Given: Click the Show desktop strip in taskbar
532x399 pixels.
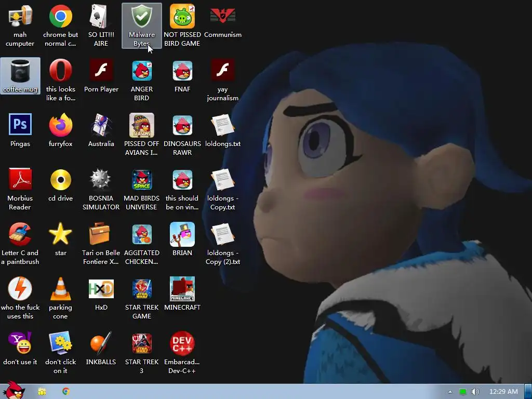Looking at the screenshot, I should pyautogui.click(x=528, y=392).
